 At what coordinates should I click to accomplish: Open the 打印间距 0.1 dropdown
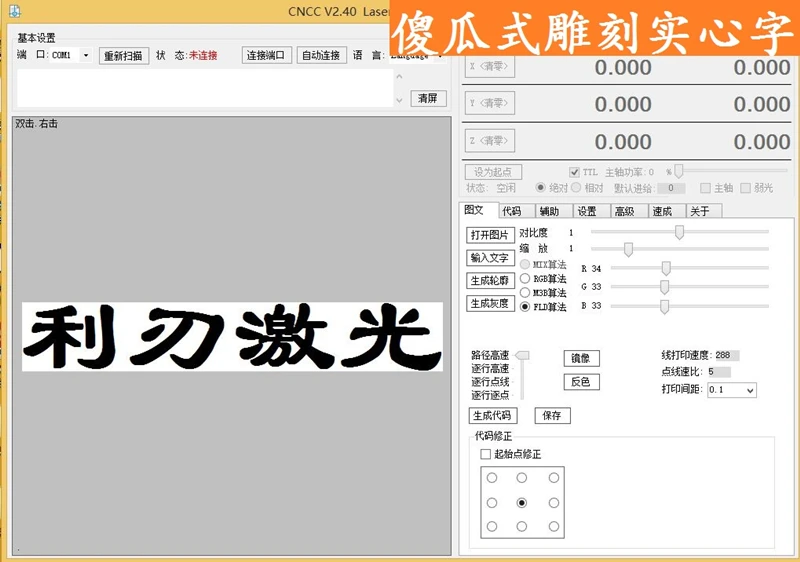(732, 390)
